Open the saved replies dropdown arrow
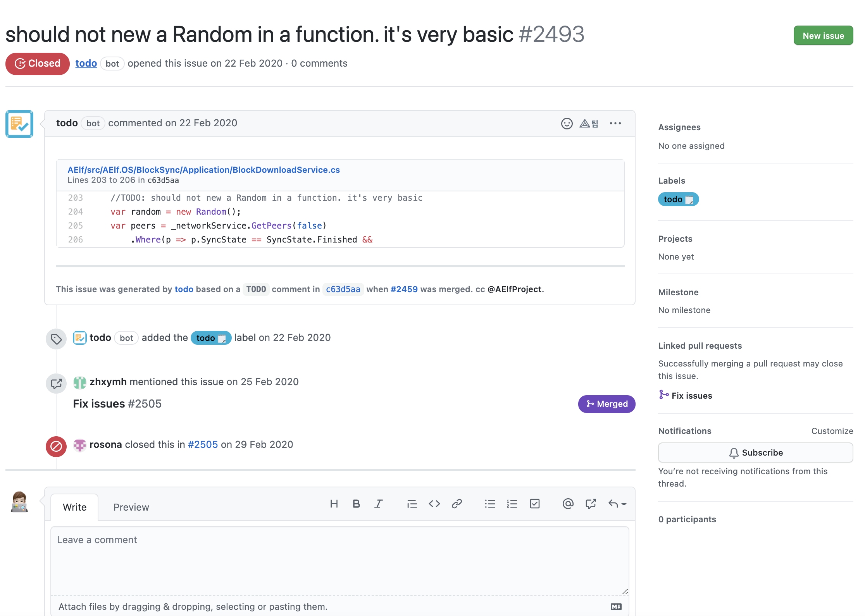The image size is (865, 616). click(x=617, y=504)
